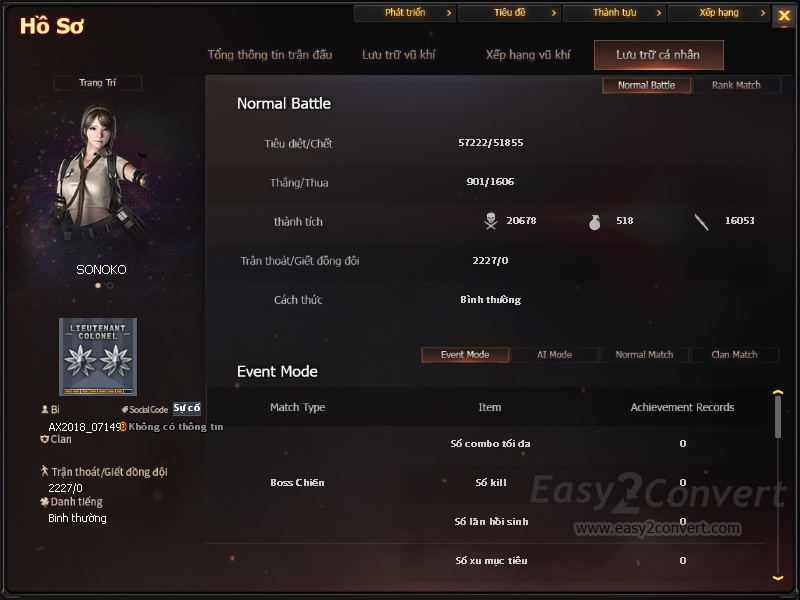Click the event list scrollbar down arrow
Viewport: 800px width, 600px height.
tap(778, 578)
